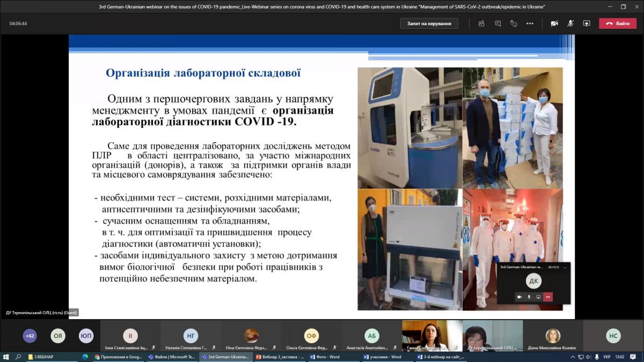Stop sharing in the mini call window

click(x=538, y=297)
